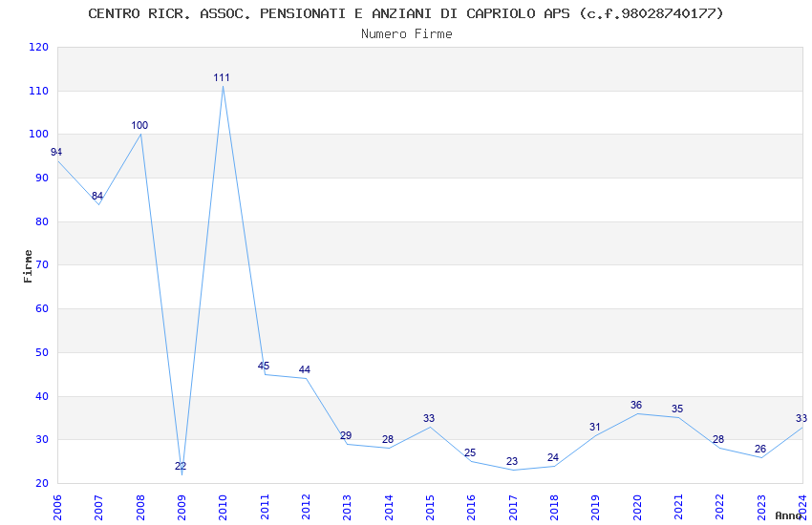Click the 2019 x-axis year label

595,507
